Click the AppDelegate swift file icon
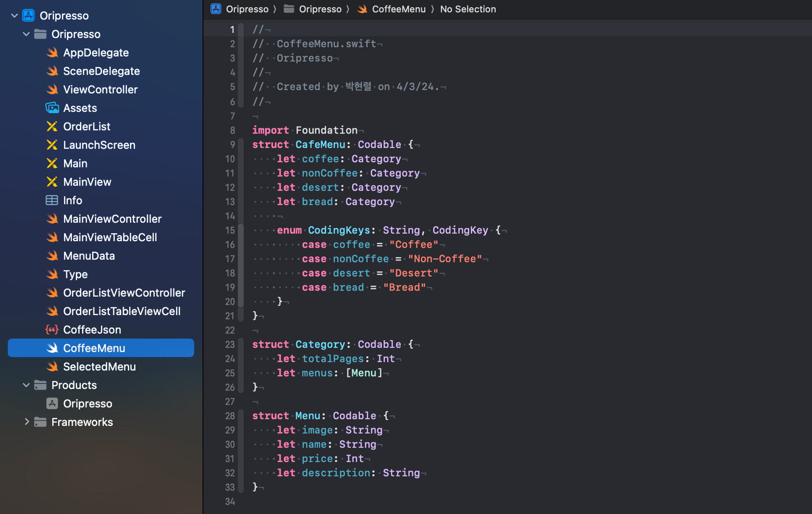Screen dimensions: 812x514 [x=52, y=52]
